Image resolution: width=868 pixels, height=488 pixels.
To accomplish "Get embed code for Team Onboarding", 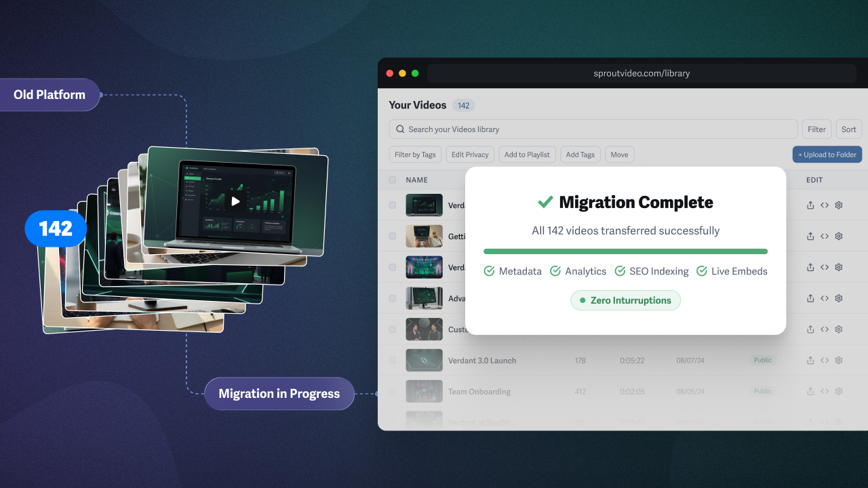I will coord(825,392).
